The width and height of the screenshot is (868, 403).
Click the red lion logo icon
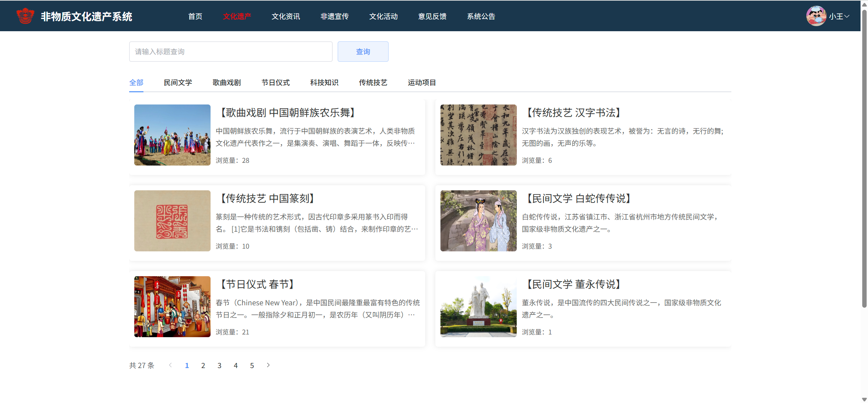(25, 16)
